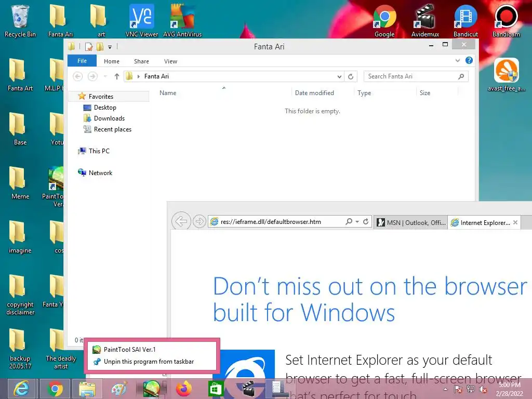Click Internet Explorer taskbar icon
532x399 pixels.
coord(21,389)
